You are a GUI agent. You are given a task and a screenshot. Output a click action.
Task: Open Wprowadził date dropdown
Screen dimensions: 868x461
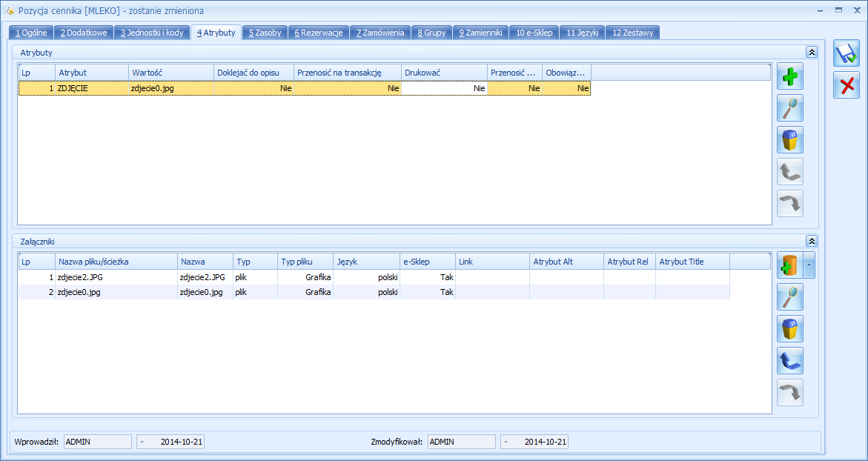tap(142, 442)
